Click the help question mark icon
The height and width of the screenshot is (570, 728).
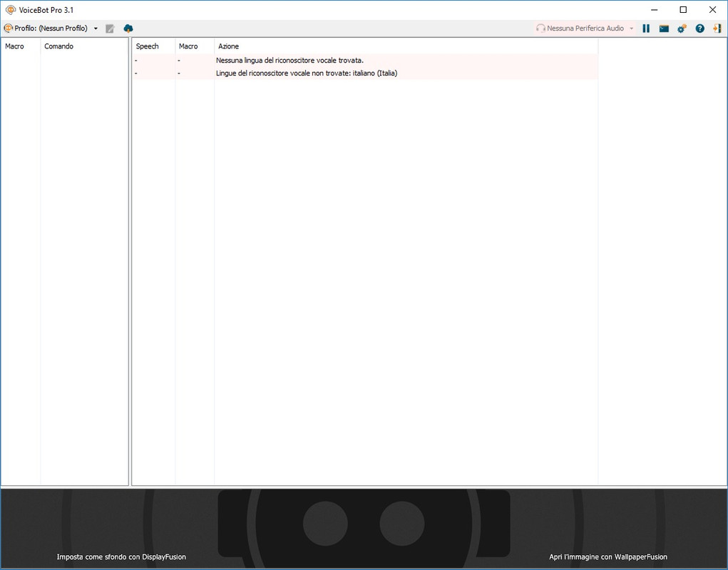(x=699, y=28)
